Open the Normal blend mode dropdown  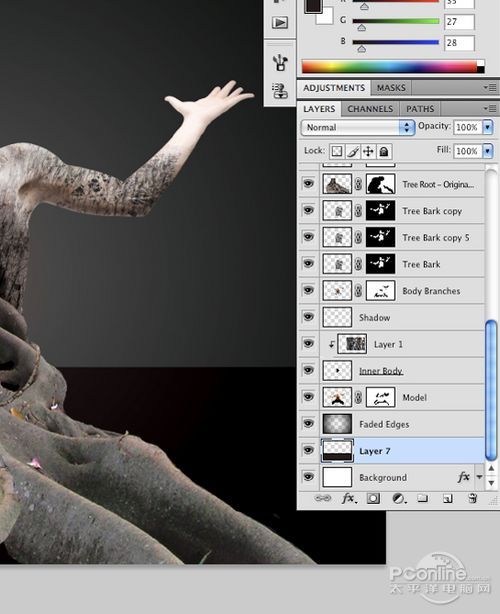click(x=358, y=128)
